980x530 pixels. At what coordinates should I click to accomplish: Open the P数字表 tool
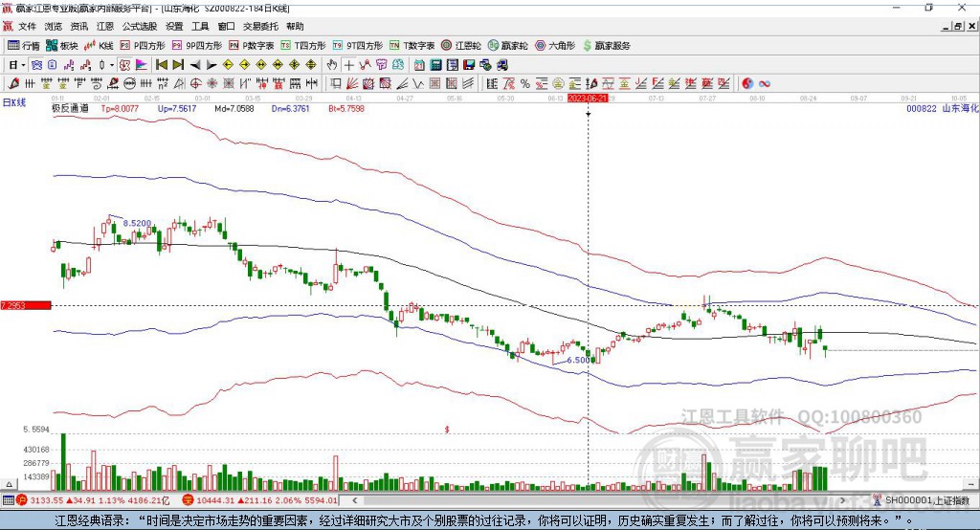(x=252, y=46)
